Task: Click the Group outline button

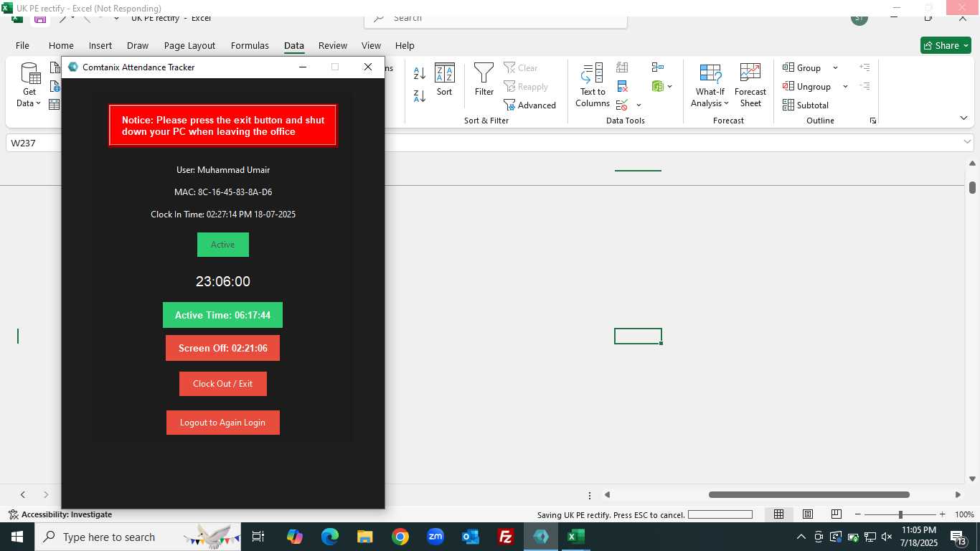Action: pos(802,67)
